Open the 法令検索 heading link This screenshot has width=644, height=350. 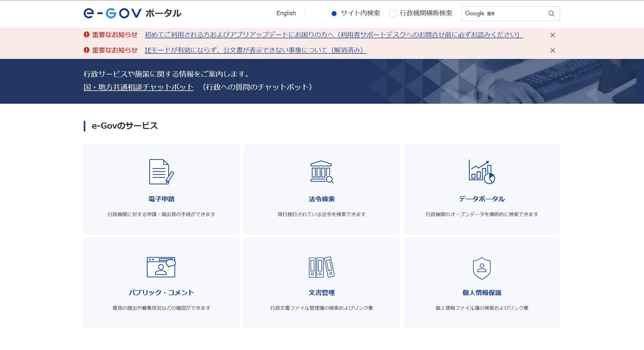[x=322, y=199]
